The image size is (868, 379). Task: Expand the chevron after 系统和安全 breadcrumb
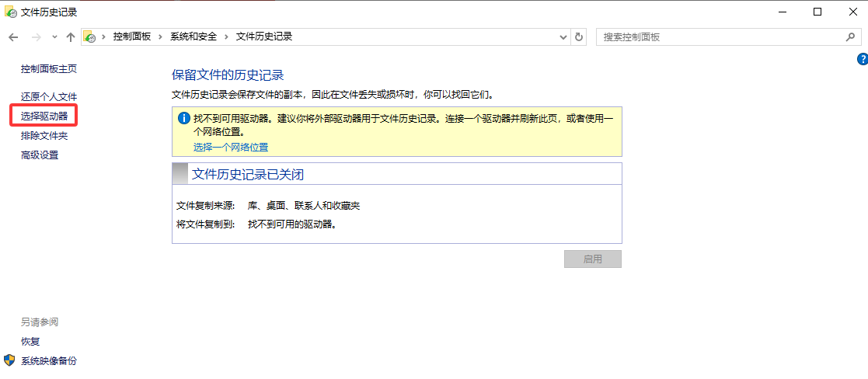[226, 37]
